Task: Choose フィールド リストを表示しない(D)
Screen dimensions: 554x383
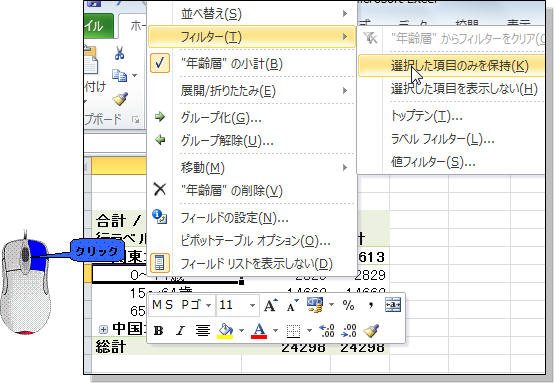Action: pyautogui.click(x=252, y=264)
